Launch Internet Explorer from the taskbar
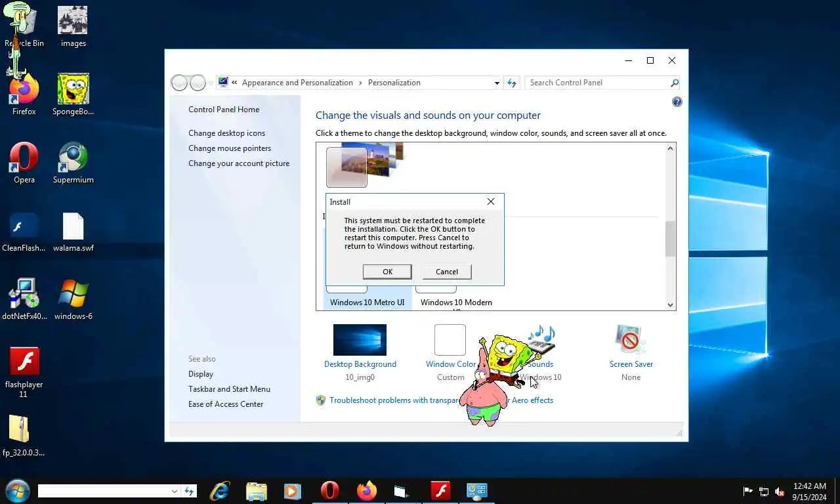 tap(220, 491)
